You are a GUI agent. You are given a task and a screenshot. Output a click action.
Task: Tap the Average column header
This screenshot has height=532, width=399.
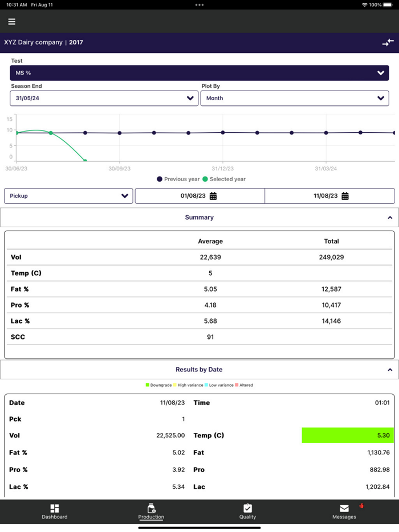[x=210, y=242]
